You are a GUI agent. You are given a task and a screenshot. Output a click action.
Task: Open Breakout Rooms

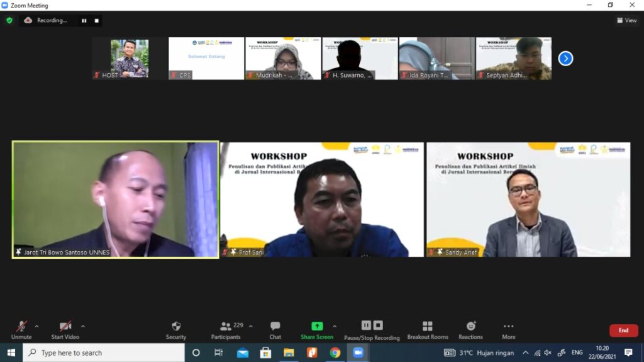click(427, 329)
